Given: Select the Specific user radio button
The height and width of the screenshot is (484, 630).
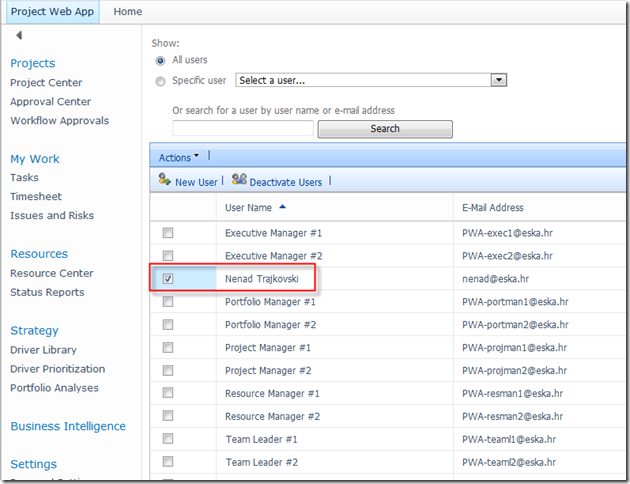Looking at the screenshot, I should 161,80.
